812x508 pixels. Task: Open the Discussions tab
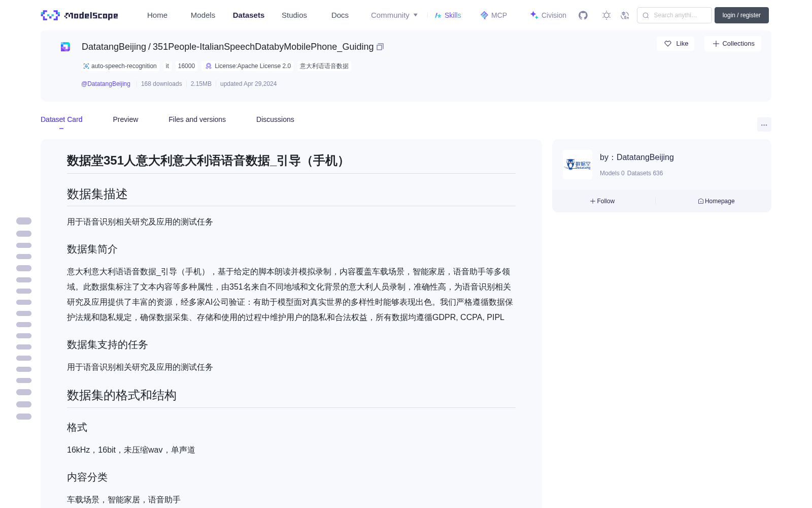[x=275, y=119]
